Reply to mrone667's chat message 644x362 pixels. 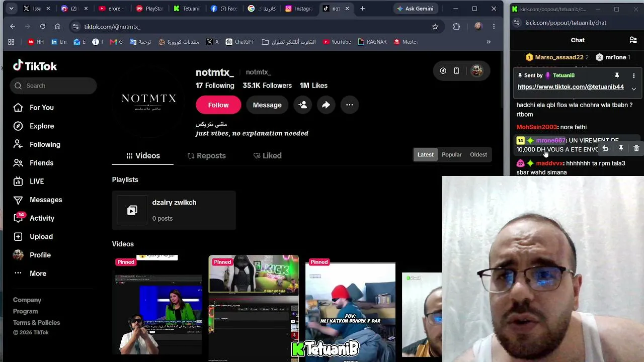[x=605, y=149]
